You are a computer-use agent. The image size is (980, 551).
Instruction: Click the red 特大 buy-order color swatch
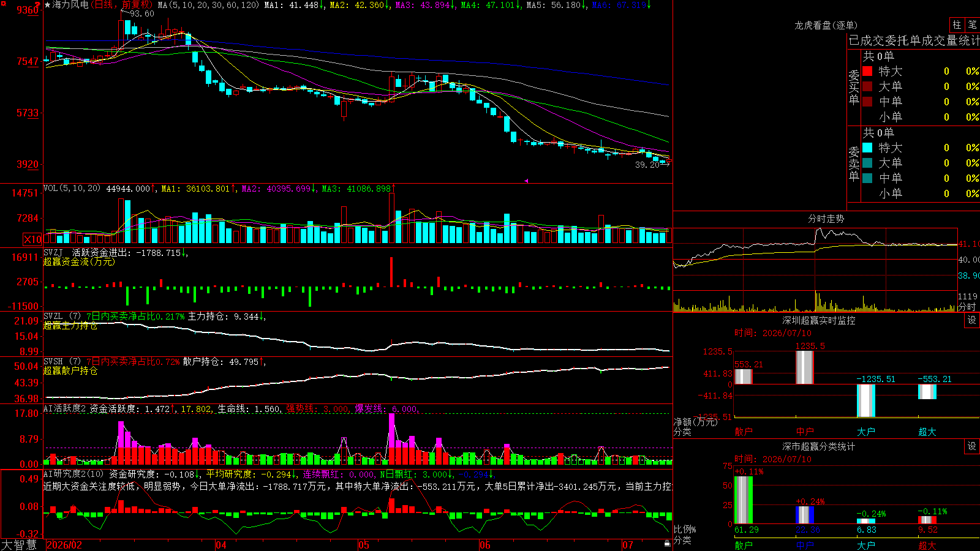[x=867, y=71]
